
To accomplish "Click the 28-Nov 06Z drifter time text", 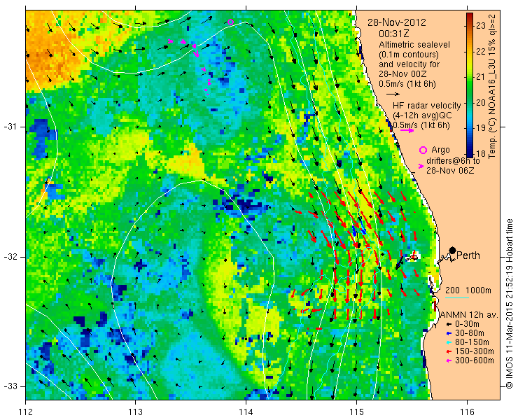I will pyautogui.click(x=450, y=171).
